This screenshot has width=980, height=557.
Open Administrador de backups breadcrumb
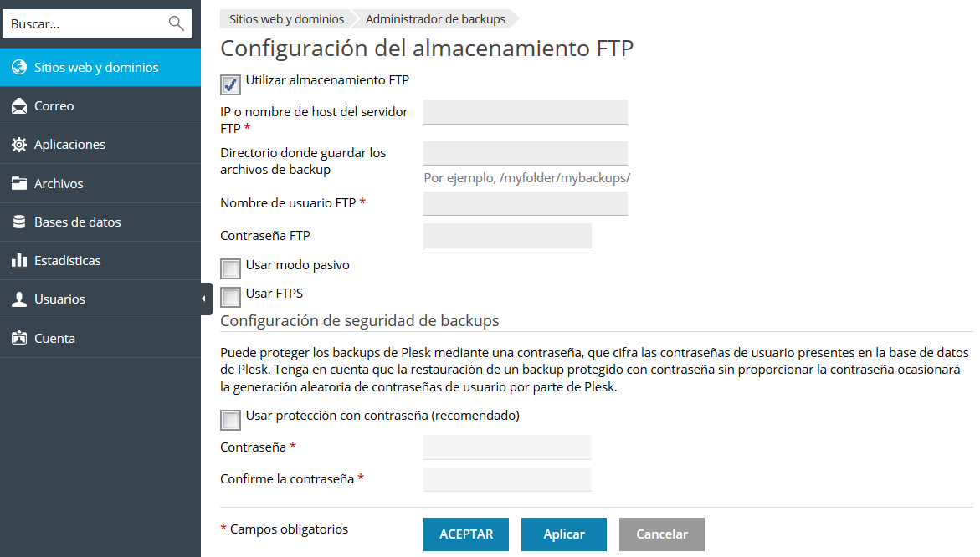coord(435,18)
